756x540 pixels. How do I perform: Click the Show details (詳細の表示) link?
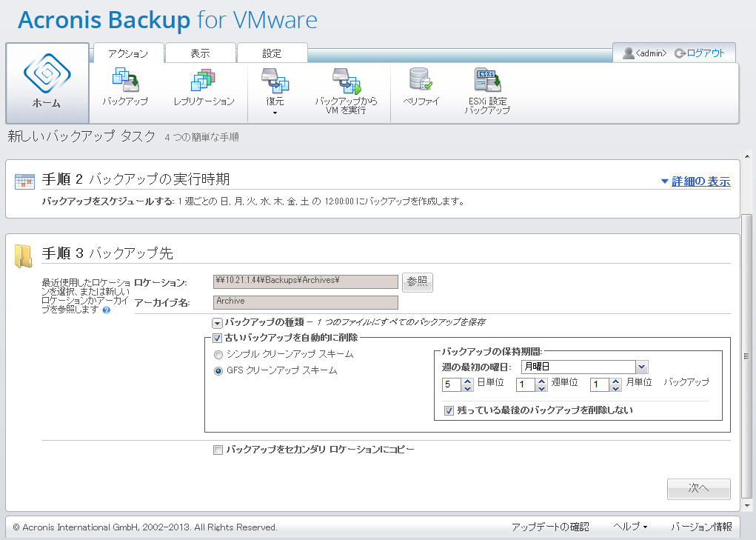click(695, 181)
